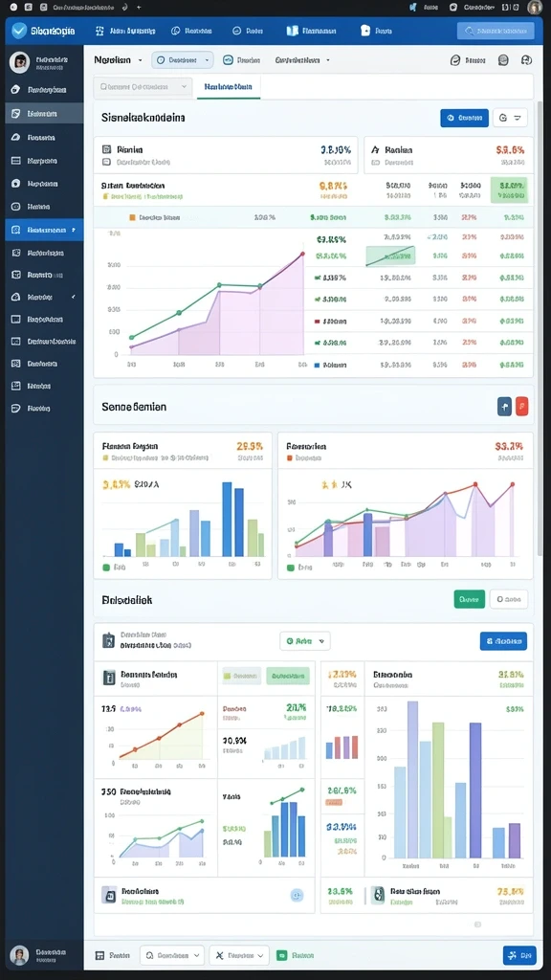Click the light blue circular icon in the bottom-left footer card
Screen dimensions: 551x980
tap(297, 895)
